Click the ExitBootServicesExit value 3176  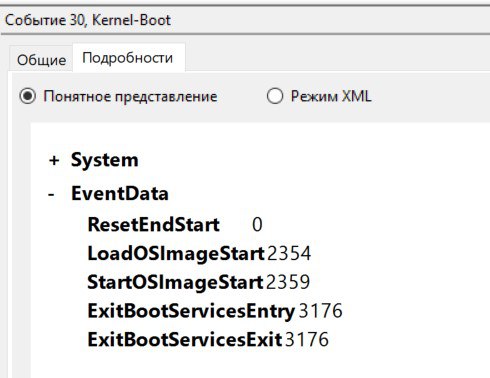pos(307,340)
